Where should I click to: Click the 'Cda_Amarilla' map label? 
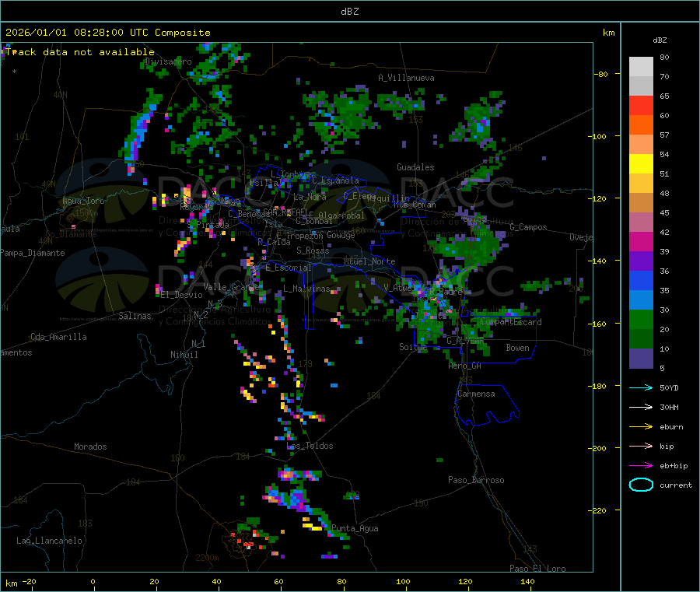(58, 337)
